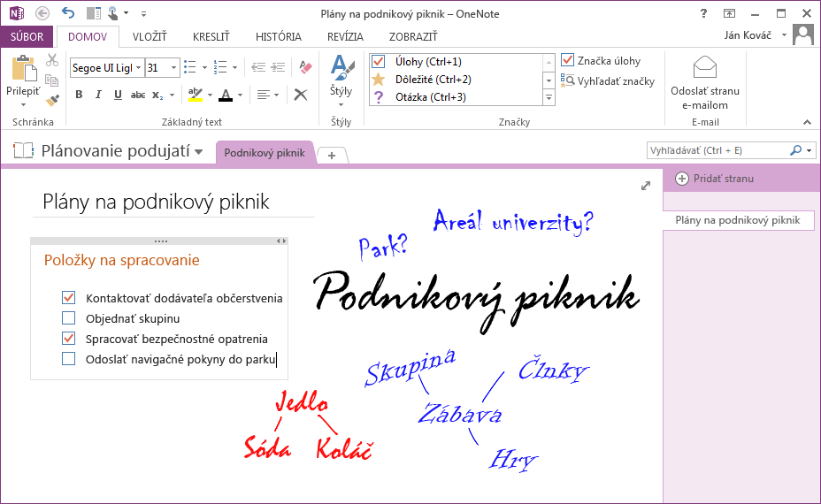Viewport: 821px width, 504px height.
Task: Insert a bulleted list
Action: (x=190, y=67)
